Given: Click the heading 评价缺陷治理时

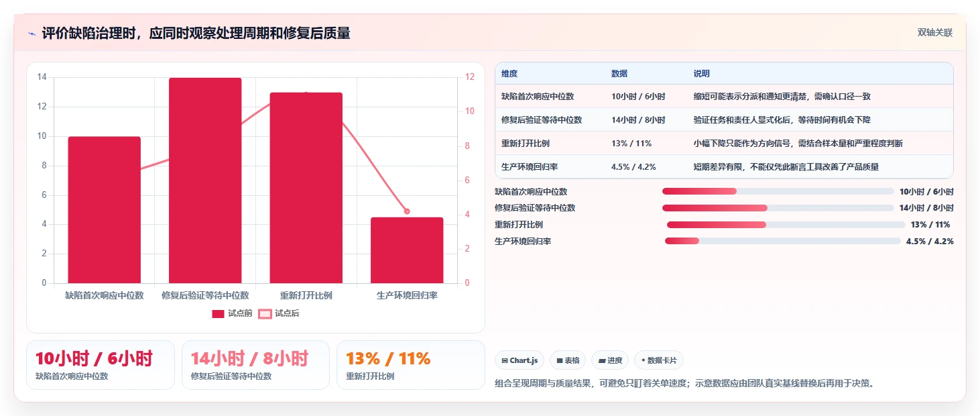Looking at the screenshot, I should (196, 34).
